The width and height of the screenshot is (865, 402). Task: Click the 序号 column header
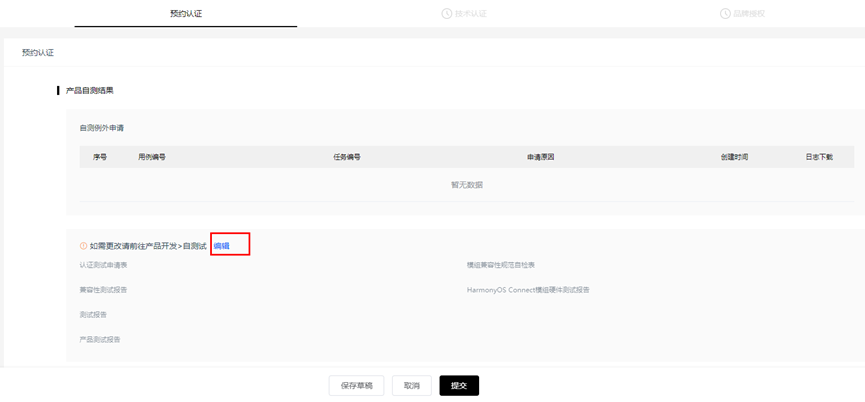click(x=100, y=157)
